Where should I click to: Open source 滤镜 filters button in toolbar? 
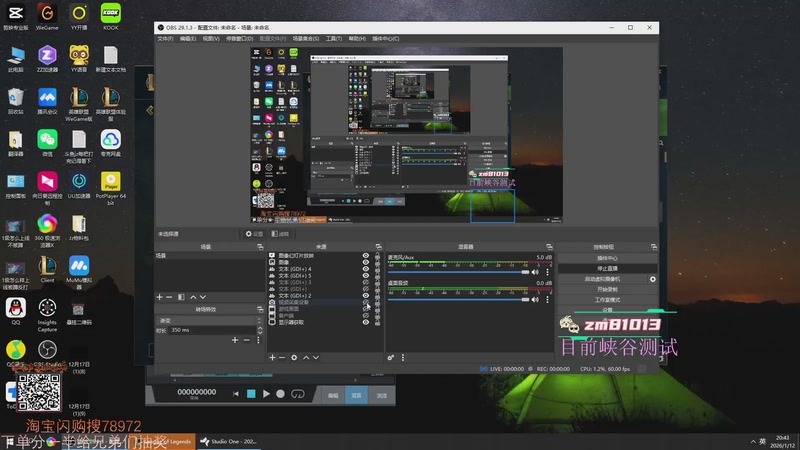click(x=280, y=234)
